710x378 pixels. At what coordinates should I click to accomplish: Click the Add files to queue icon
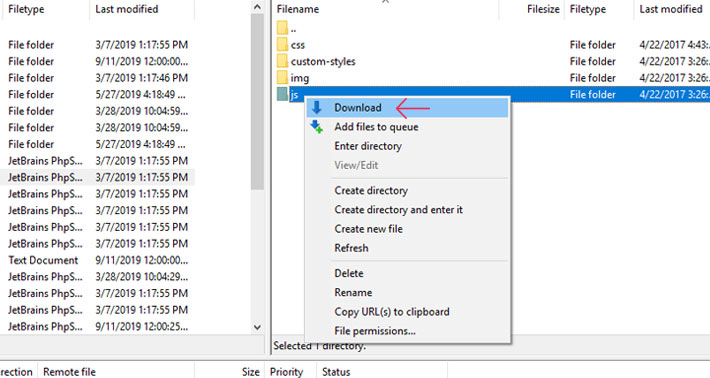pyautogui.click(x=317, y=127)
